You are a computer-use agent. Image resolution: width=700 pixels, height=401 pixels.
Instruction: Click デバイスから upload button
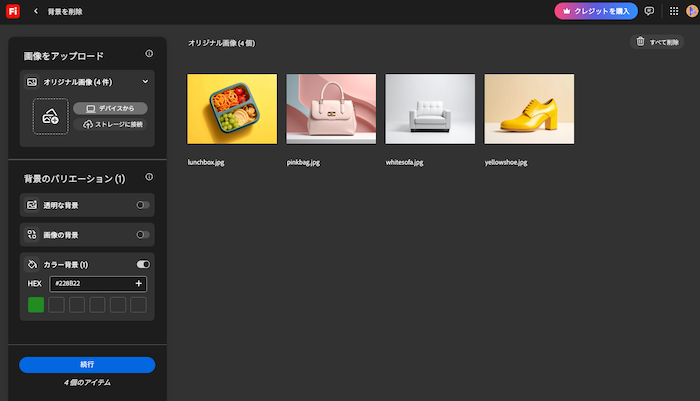110,108
